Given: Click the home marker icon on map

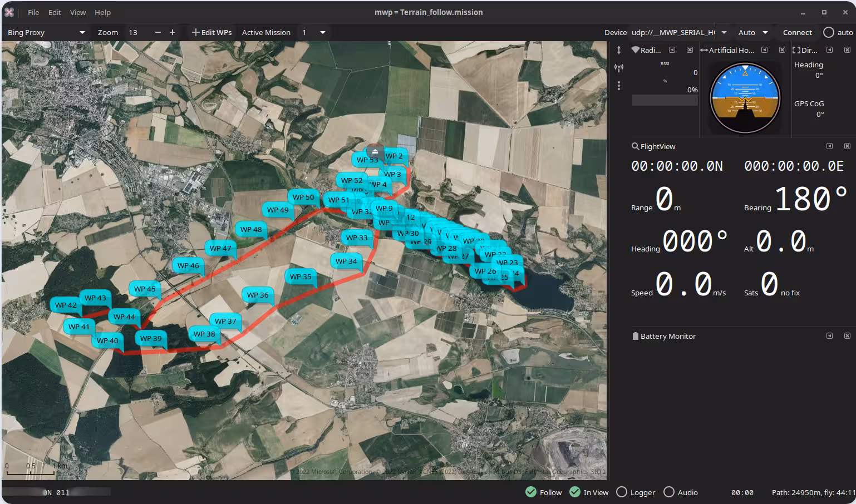Looking at the screenshot, I should coord(375,151).
